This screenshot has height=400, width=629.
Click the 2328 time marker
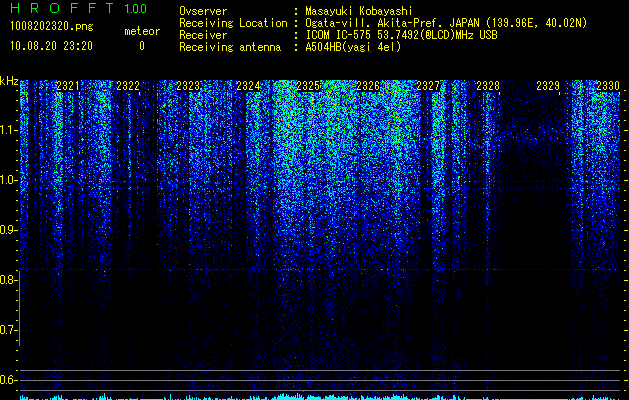click(488, 85)
